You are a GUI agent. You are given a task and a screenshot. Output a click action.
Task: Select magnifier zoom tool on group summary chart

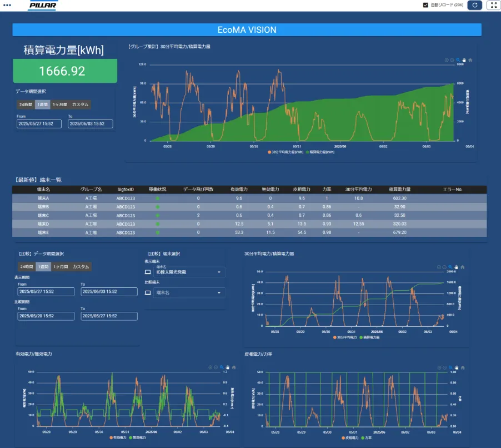tap(458, 60)
